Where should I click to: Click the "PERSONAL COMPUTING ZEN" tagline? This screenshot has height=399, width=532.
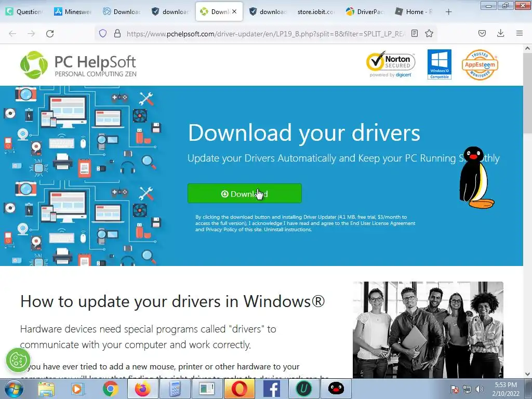click(96, 74)
